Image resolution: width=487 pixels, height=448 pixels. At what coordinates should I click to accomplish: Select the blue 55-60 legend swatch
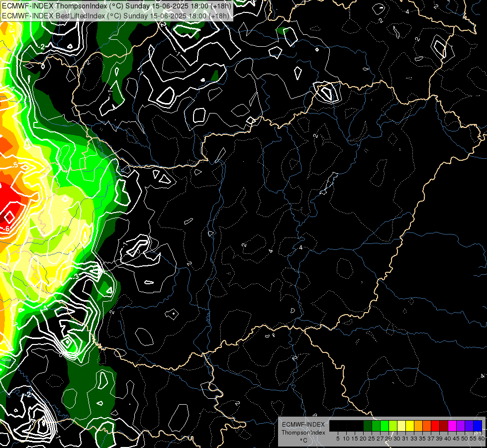pos(478,426)
